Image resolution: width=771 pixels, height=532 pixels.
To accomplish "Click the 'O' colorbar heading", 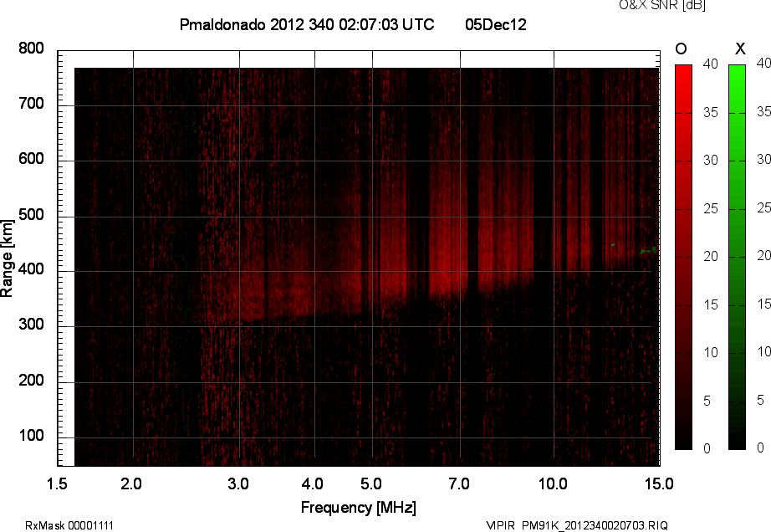I will coord(681,49).
